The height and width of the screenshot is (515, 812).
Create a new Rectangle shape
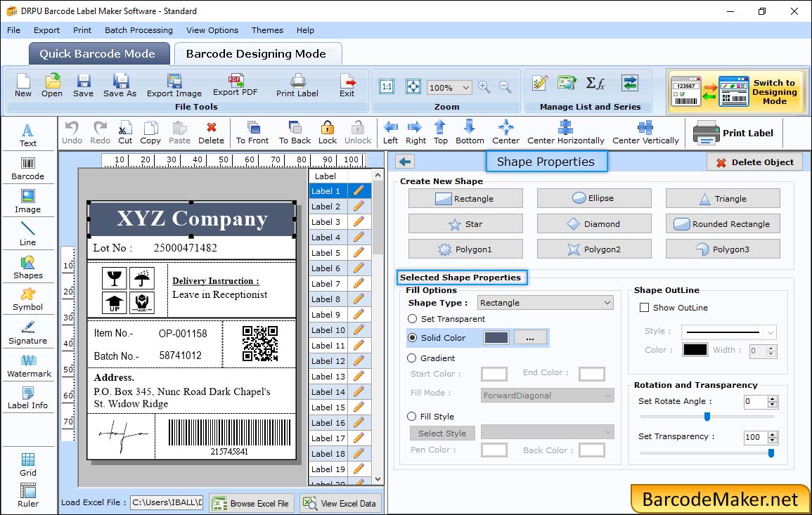pos(465,198)
